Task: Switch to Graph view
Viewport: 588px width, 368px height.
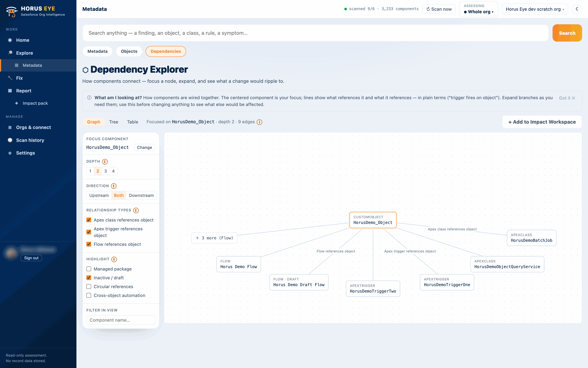Action: pos(94,122)
